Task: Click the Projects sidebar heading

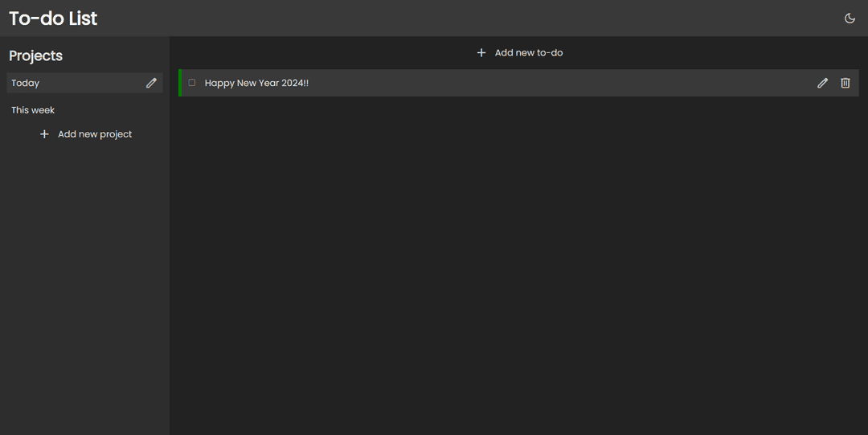Action: (x=35, y=55)
